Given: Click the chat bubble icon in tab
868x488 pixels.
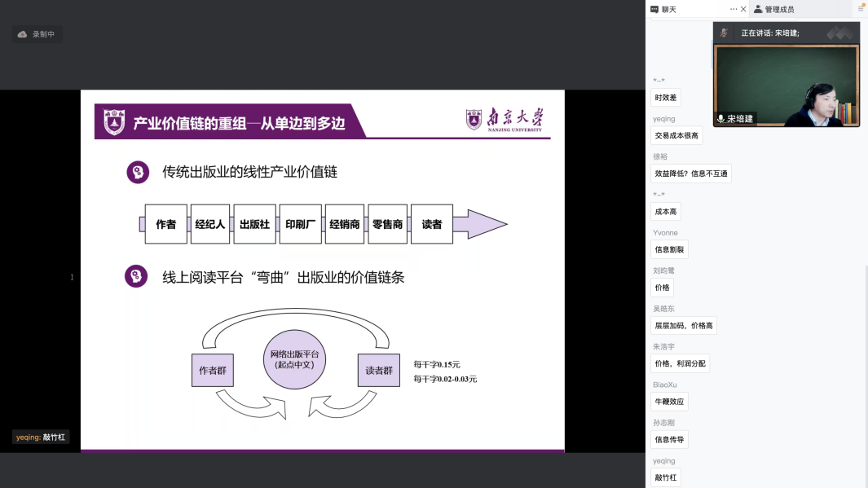Looking at the screenshot, I should point(654,10).
